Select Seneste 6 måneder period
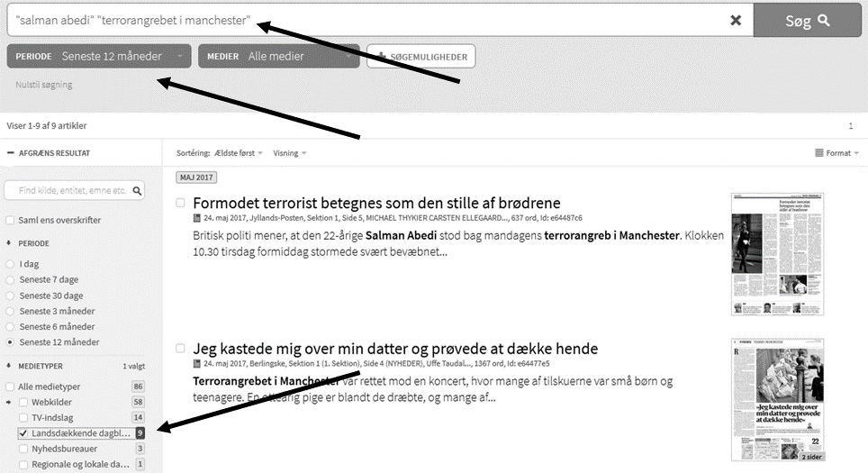868x473 pixels. point(10,327)
